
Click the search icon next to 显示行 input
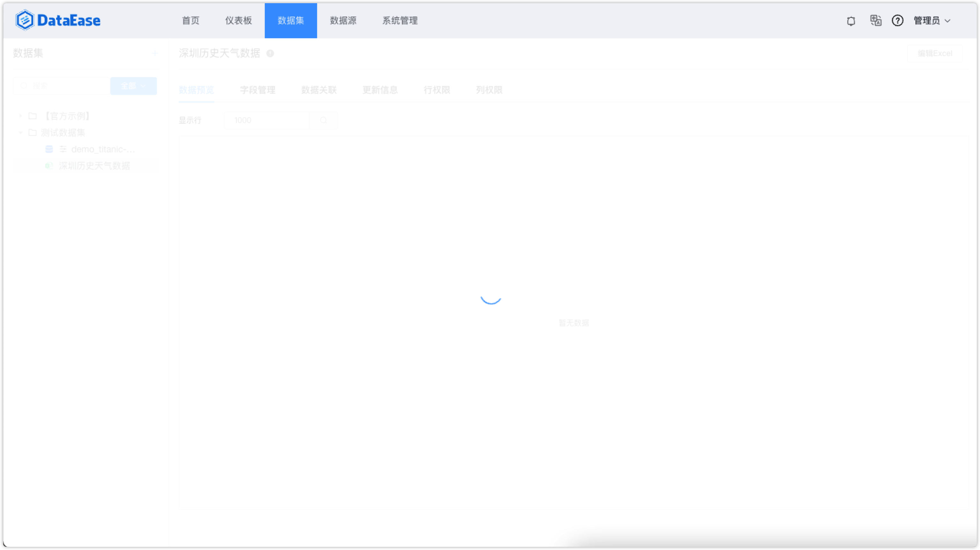pos(323,120)
